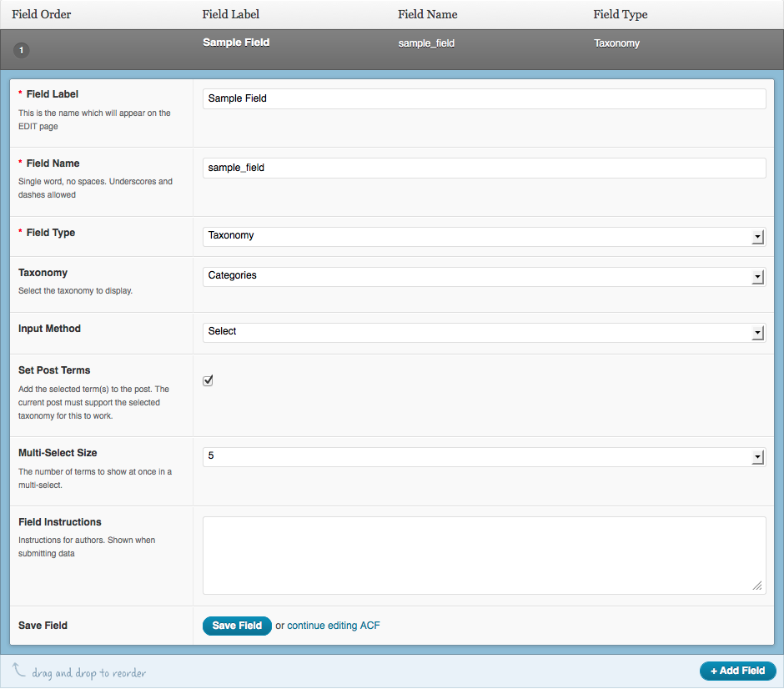
Task: Open the Multi-Select Size dropdown
Action: [x=484, y=456]
